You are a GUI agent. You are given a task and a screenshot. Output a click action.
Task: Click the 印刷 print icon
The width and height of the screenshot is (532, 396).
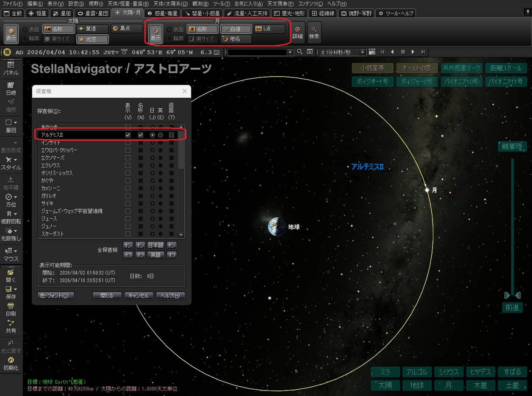click(11, 309)
